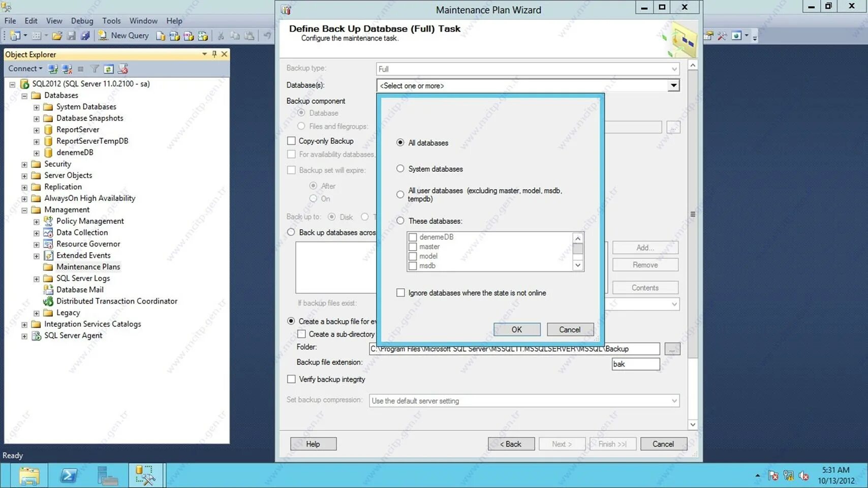Click the Analysis Services MDX Query icon
The image size is (868, 488).
(174, 36)
